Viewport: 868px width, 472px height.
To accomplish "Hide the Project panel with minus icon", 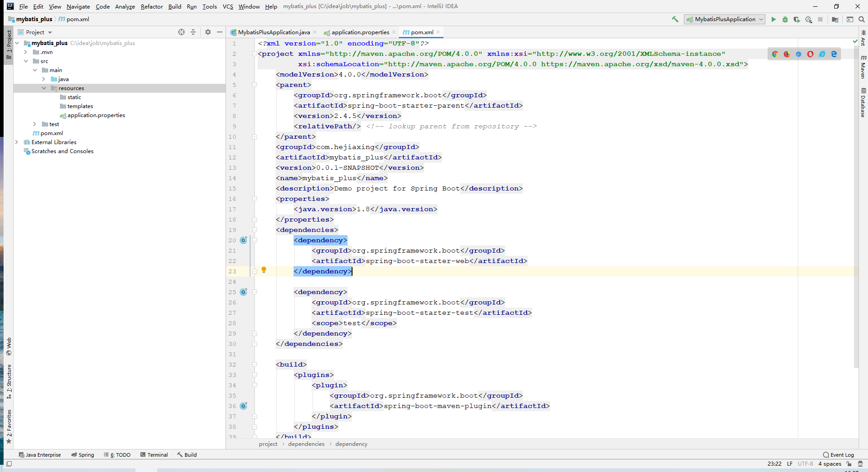I will click(x=220, y=32).
